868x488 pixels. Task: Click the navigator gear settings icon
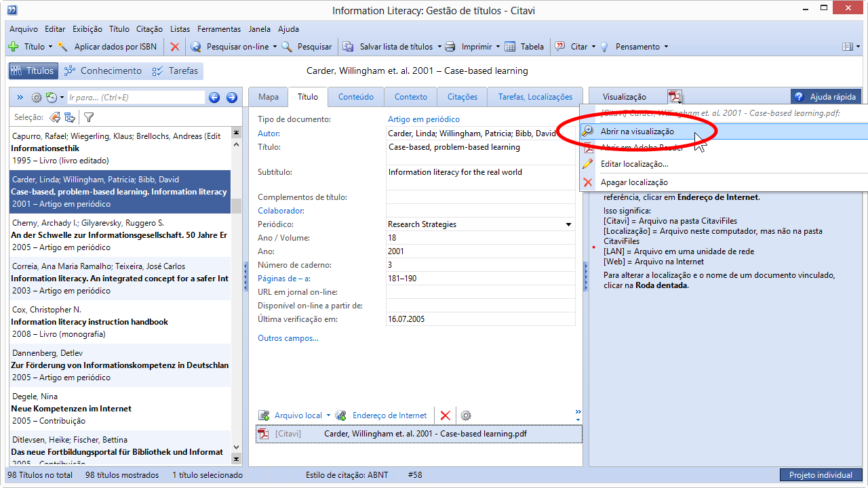37,98
